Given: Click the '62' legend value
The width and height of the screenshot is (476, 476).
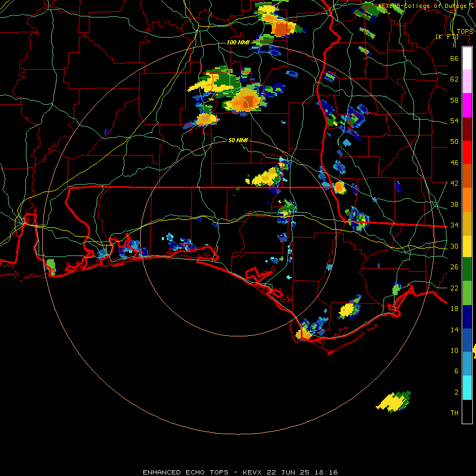Looking at the screenshot, I should [454, 79].
